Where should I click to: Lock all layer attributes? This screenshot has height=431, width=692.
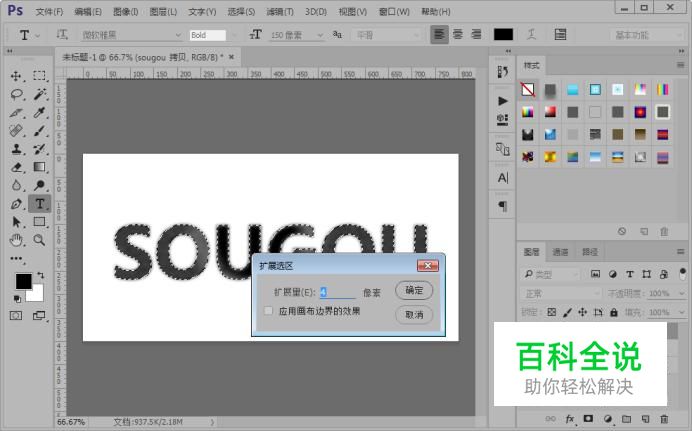pyautogui.click(x=613, y=312)
